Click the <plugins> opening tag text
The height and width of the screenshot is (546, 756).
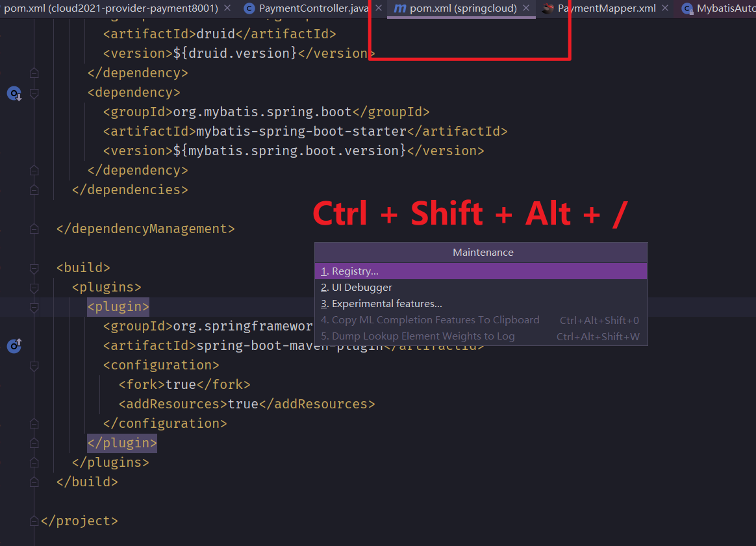[107, 287]
